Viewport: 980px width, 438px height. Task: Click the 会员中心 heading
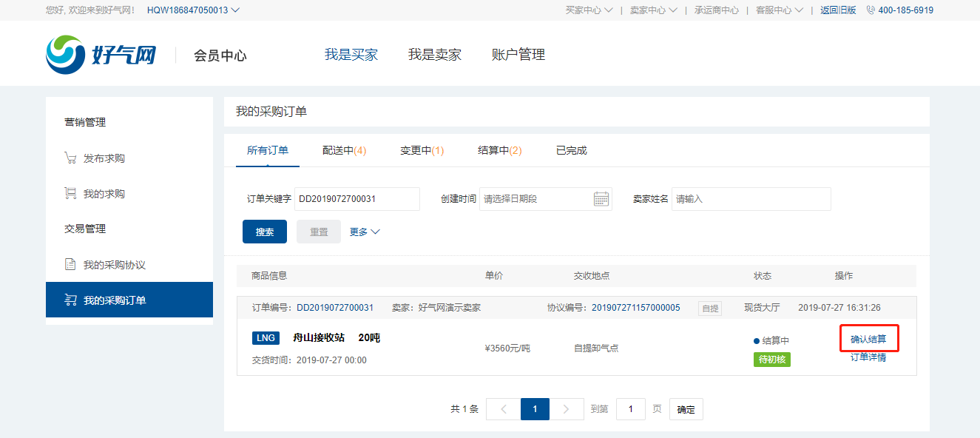click(220, 55)
